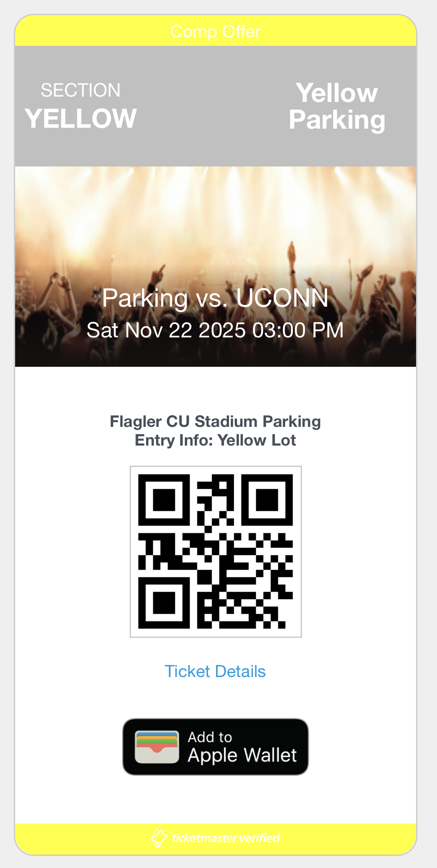Click the top-left finder square of QR code
The image size is (437, 868).
(164, 500)
